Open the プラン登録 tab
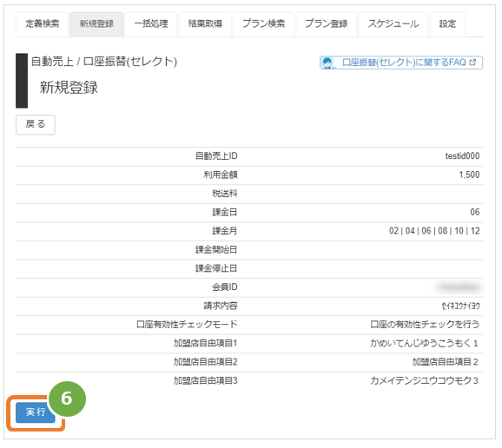 click(x=327, y=24)
